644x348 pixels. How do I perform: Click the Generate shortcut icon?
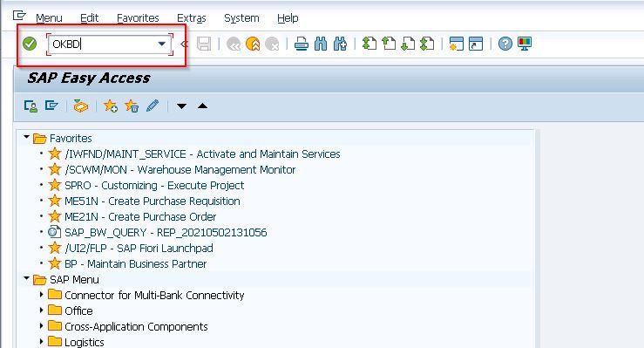click(x=476, y=44)
